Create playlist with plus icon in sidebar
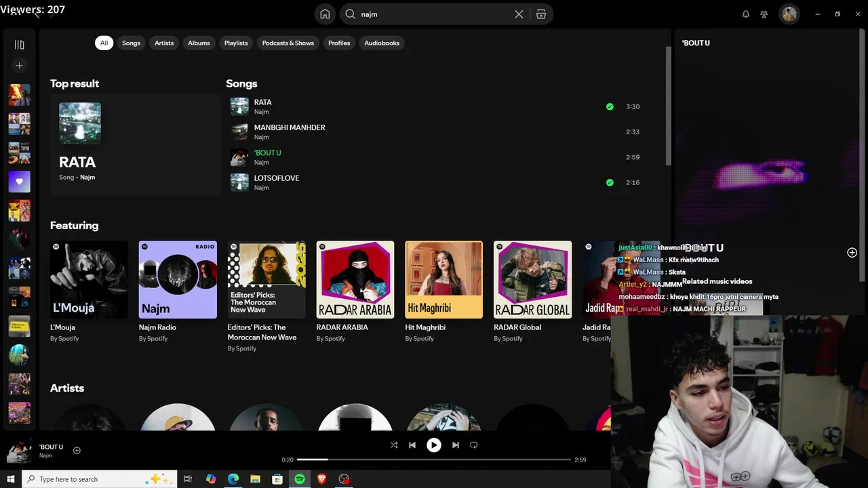The image size is (868, 488). click(x=19, y=66)
